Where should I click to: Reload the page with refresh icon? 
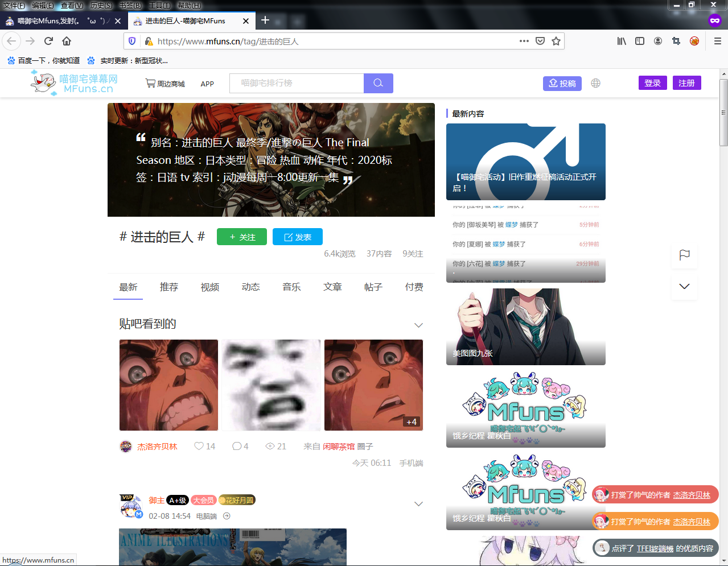[48, 41]
